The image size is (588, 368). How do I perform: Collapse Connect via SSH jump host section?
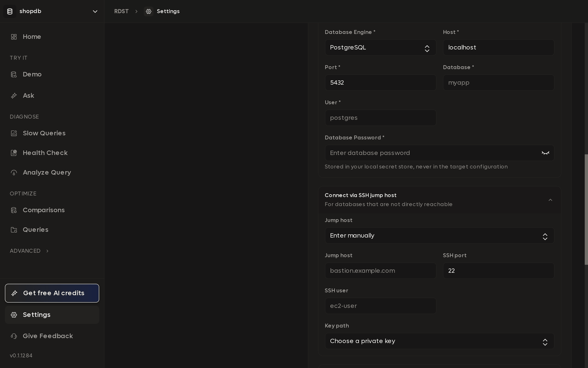click(550, 200)
